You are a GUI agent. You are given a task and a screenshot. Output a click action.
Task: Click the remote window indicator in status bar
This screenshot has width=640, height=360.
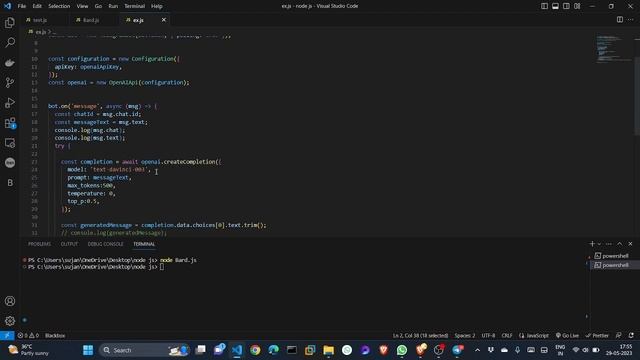click(7, 336)
